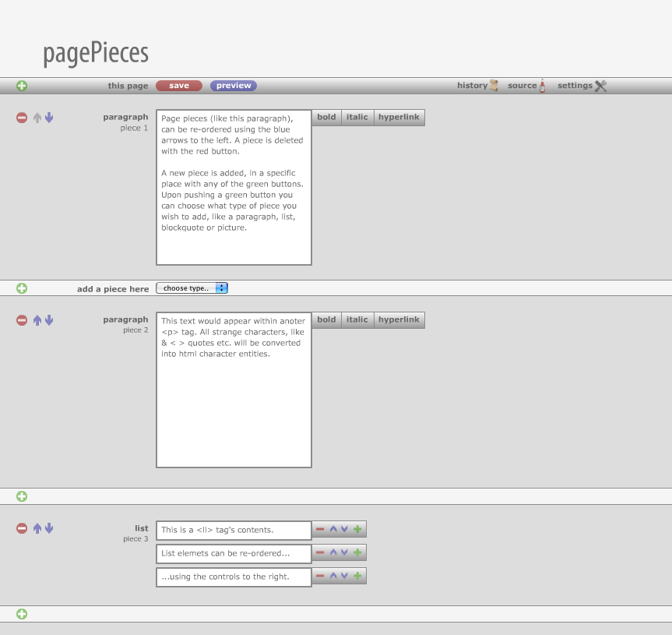Add list item after 'This is a <li>' row
This screenshot has height=635, width=672.
(x=357, y=530)
